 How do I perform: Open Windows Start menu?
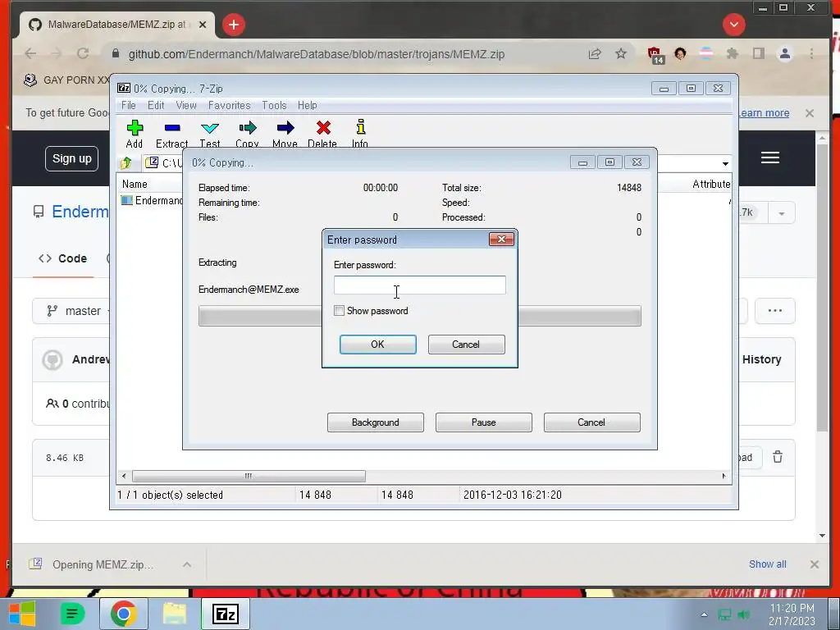pyautogui.click(x=22, y=614)
